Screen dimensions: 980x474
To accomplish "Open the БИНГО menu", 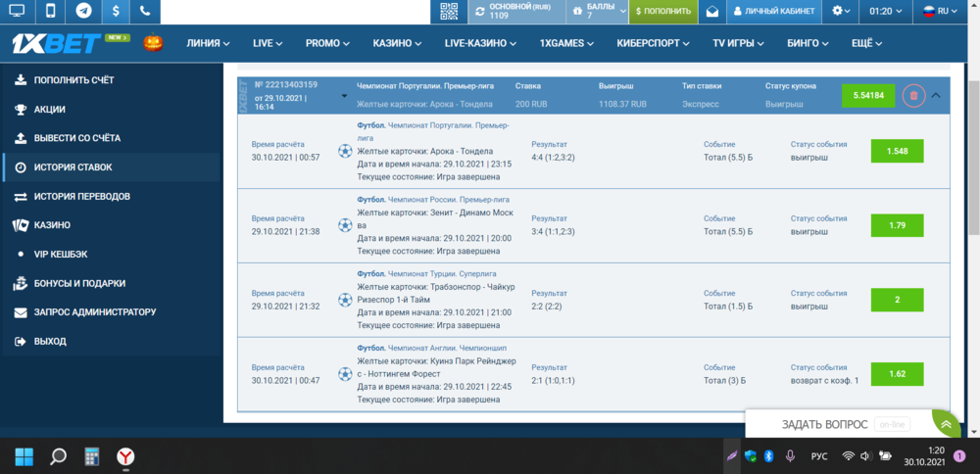I will coord(808,44).
